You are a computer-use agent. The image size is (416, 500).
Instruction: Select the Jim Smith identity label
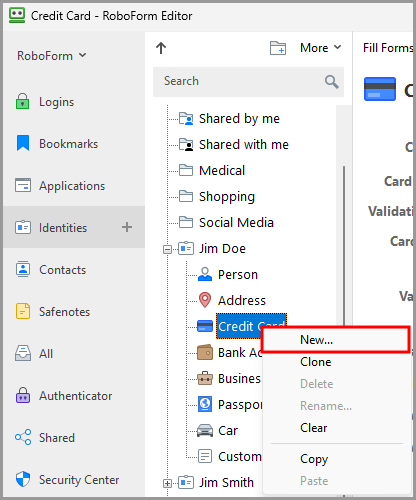[x=226, y=482]
